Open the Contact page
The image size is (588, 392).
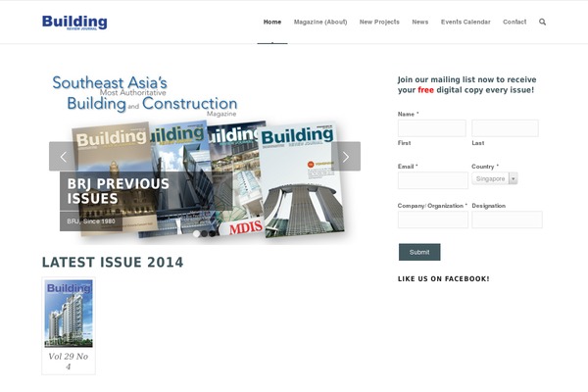[514, 22]
